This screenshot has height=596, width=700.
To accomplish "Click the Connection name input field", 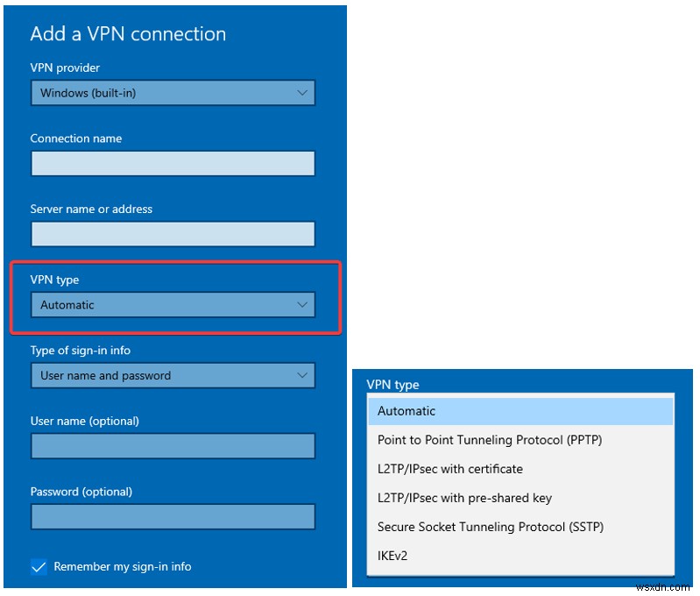I will pyautogui.click(x=173, y=164).
